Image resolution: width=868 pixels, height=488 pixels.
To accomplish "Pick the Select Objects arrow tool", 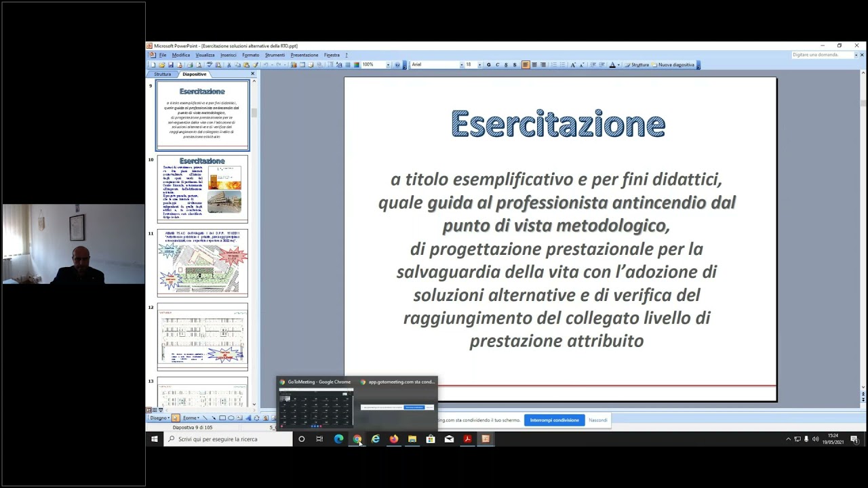I will coord(175,418).
